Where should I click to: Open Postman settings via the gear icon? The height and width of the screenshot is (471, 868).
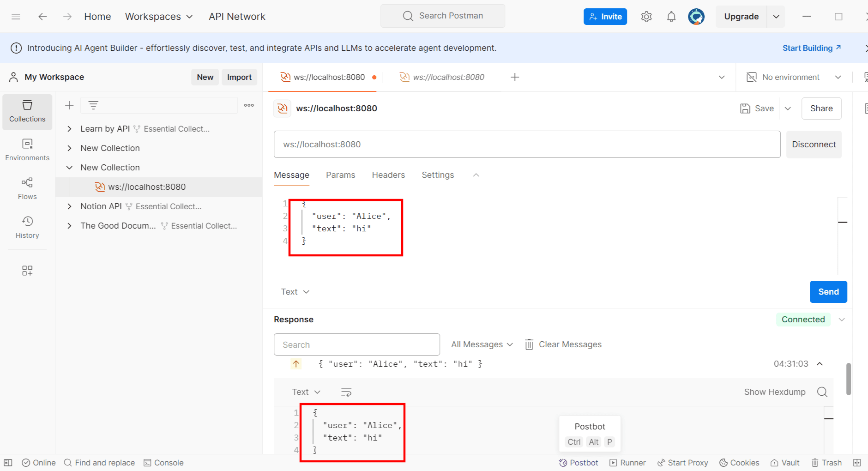(646, 16)
